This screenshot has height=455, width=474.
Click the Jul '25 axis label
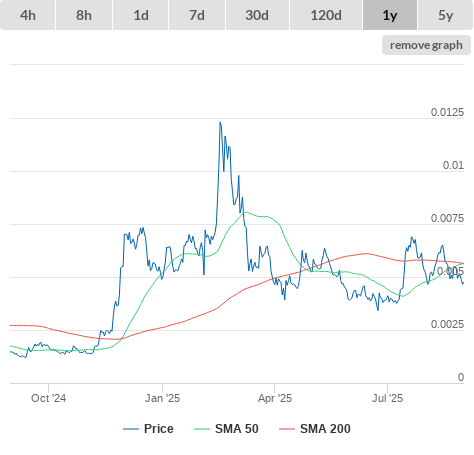pyautogui.click(x=387, y=398)
